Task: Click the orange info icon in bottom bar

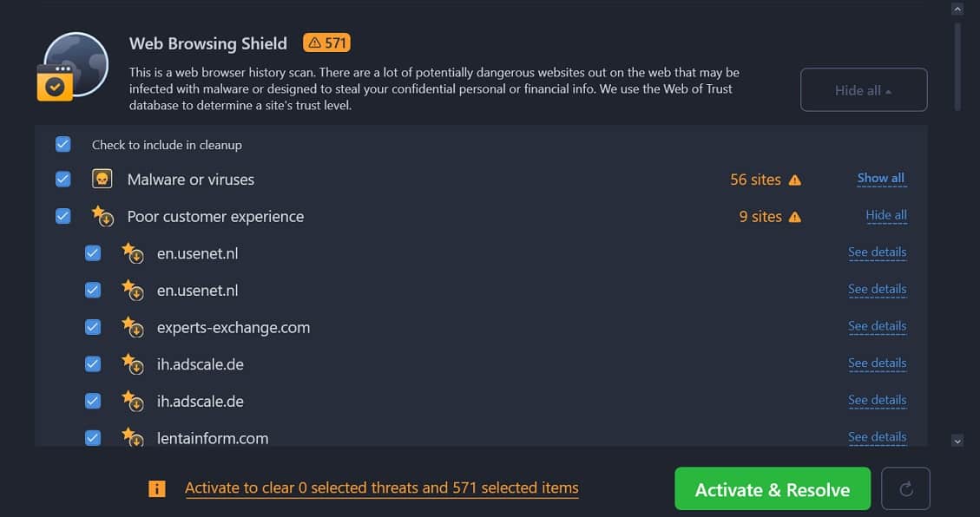Action: click(x=157, y=488)
